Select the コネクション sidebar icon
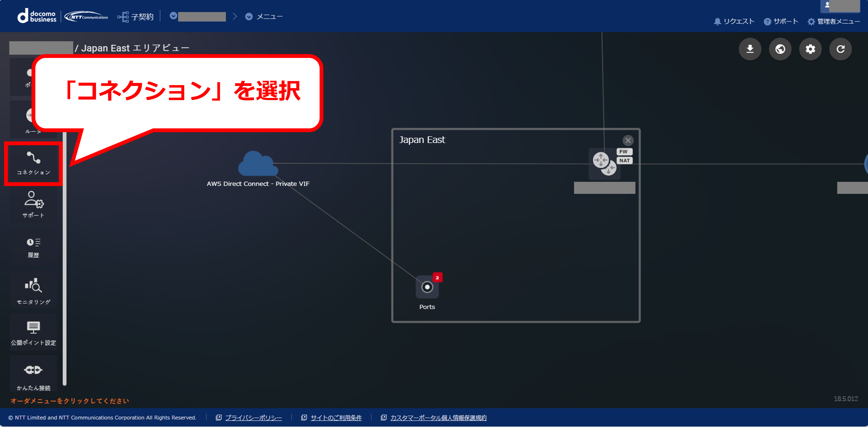The width and height of the screenshot is (868, 427). 33,163
